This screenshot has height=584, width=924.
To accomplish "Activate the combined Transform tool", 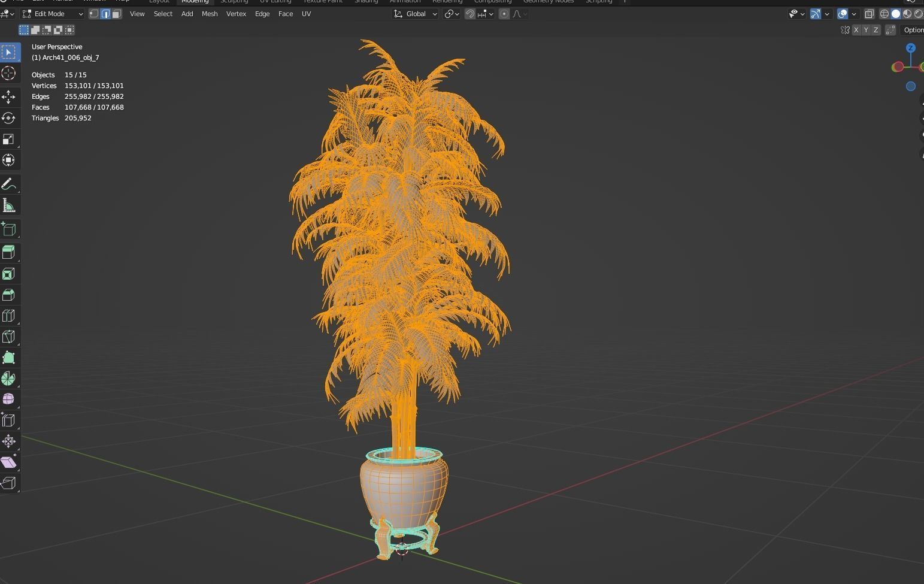I will 9,160.
